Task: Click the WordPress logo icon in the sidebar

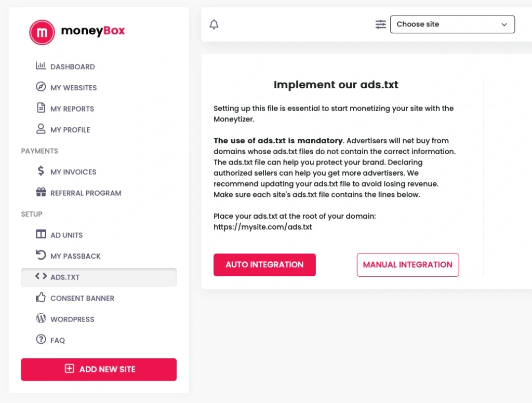Action: (x=41, y=318)
